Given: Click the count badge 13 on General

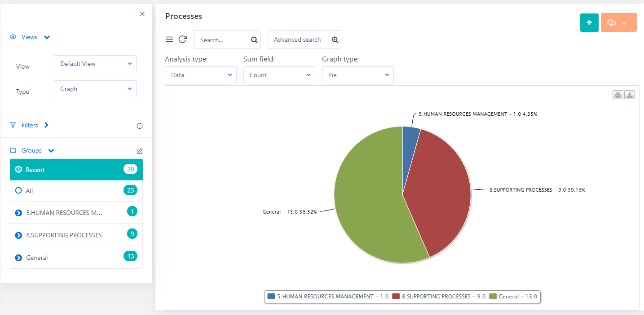Looking at the screenshot, I should coord(131,256).
